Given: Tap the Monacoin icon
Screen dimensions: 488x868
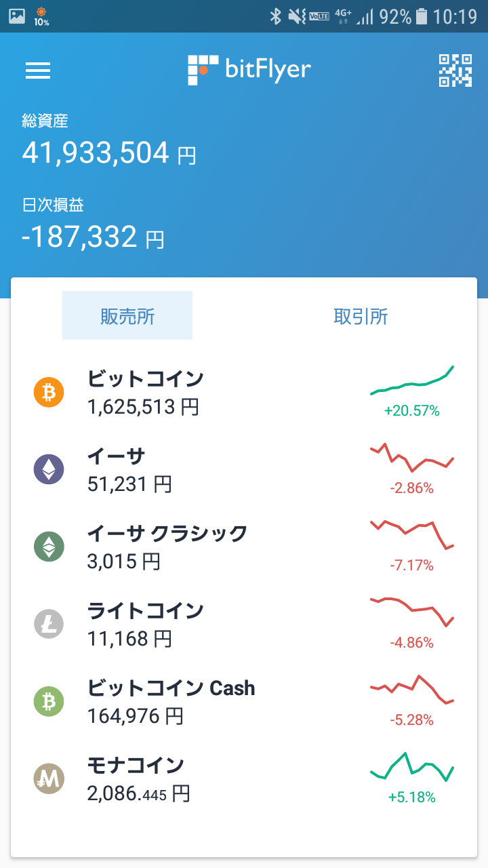Looking at the screenshot, I should [49, 778].
